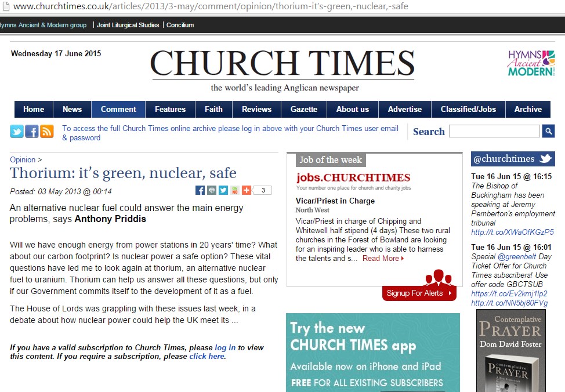Image resolution: width=565 pixels, height=392 pixels.
Task: Click the 'log in' link in the subscription notice
Action: (x=225, y=348)
